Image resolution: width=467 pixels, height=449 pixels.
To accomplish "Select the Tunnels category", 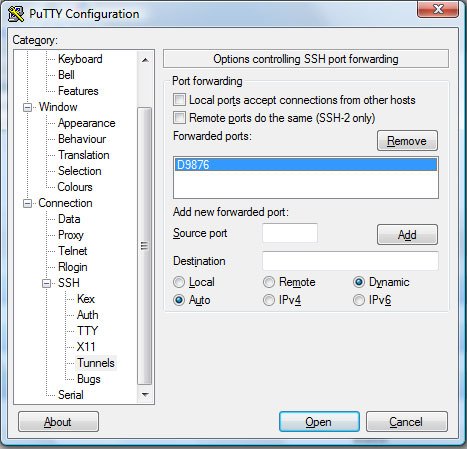I will tap(96, 363).
